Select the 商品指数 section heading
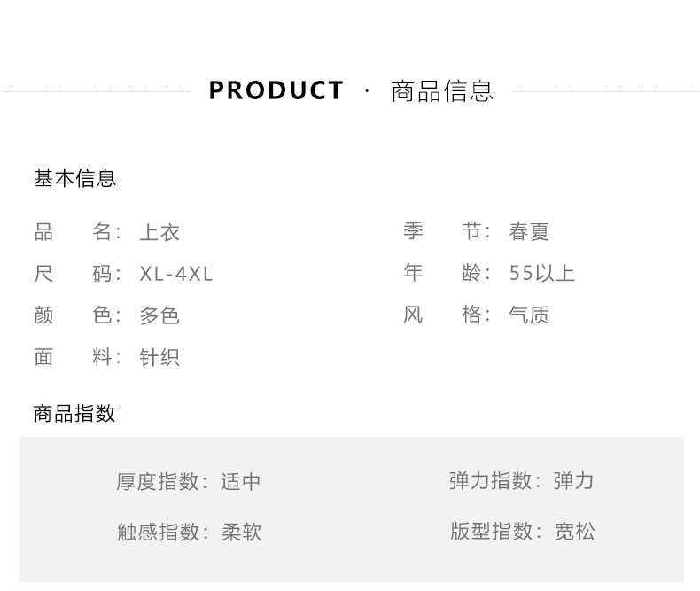The width and height of the screenshot is (700, 591). 75,414
